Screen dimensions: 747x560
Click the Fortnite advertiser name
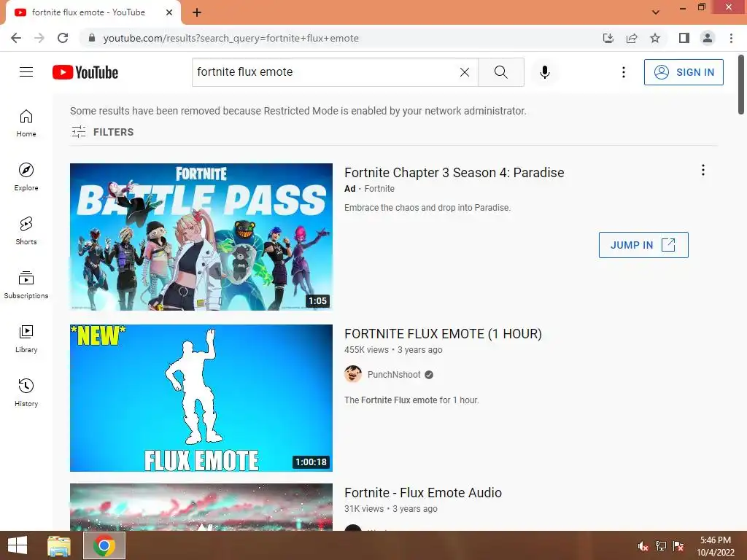pyautogui.click(x=379, y=189)
